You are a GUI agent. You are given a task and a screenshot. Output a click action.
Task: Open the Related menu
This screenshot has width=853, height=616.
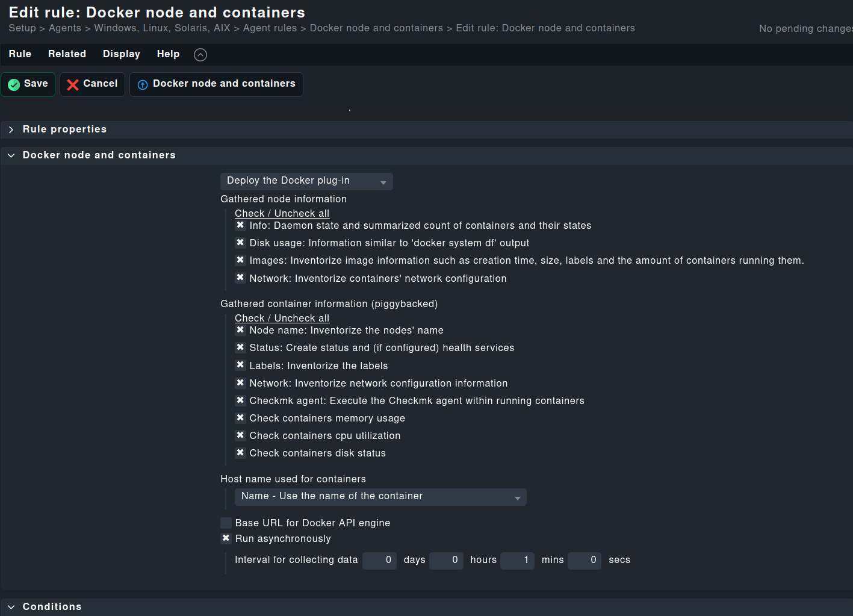(67, 54)
